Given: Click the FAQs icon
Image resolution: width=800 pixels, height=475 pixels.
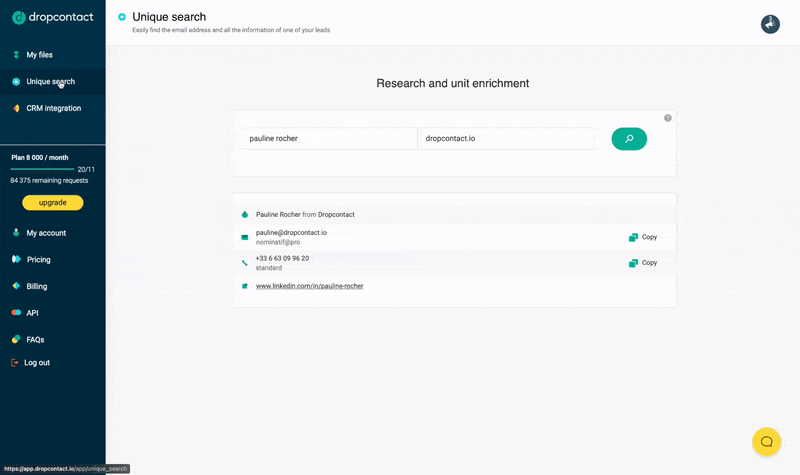Looking at the screenshot, I should point(16,339).
